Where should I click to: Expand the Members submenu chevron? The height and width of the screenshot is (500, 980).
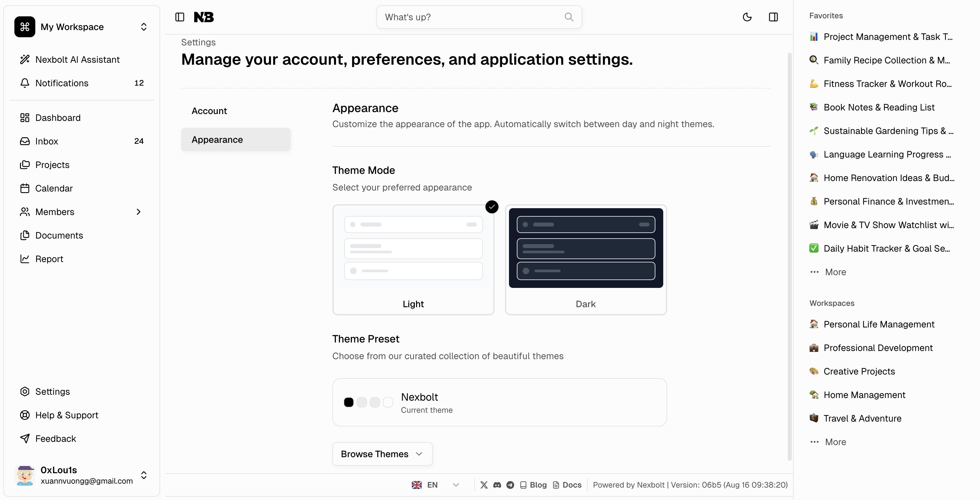point(139,212)
